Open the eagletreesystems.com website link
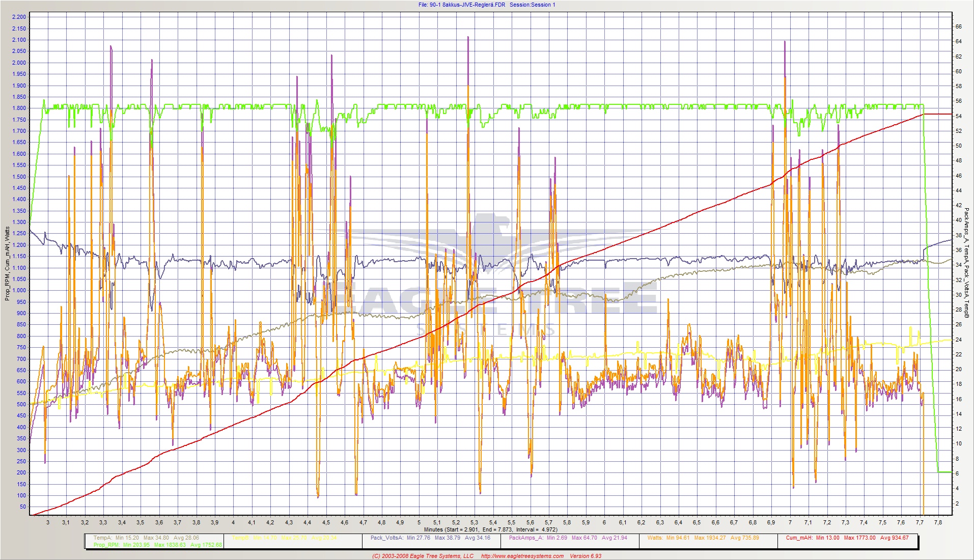 tap(522, 556)
